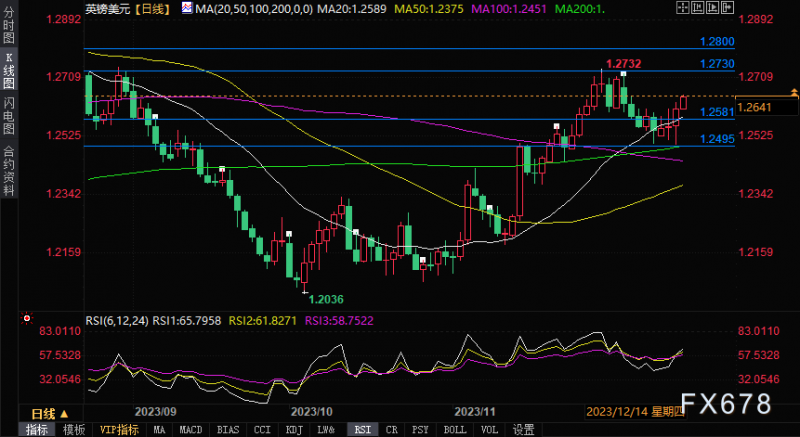
Task: Click the MA indicator settings icon
Action: pyautogui.click(x=187, y=8)
